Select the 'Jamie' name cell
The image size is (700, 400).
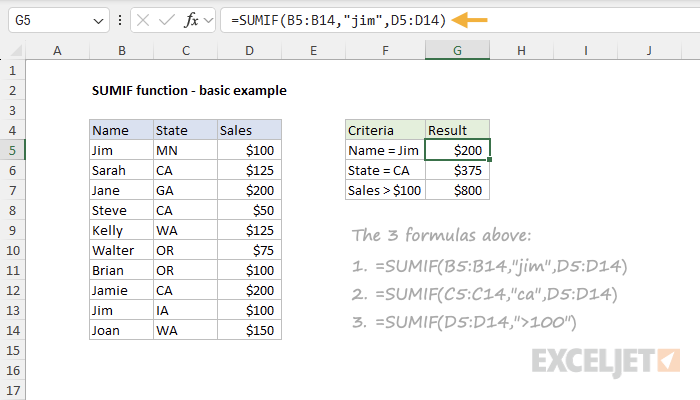pos(121,291)
